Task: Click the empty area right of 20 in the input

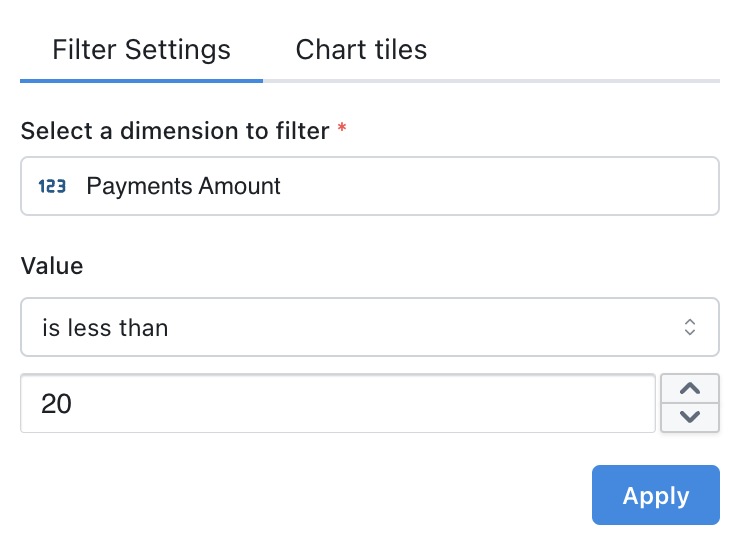Action: click(400, 404)
